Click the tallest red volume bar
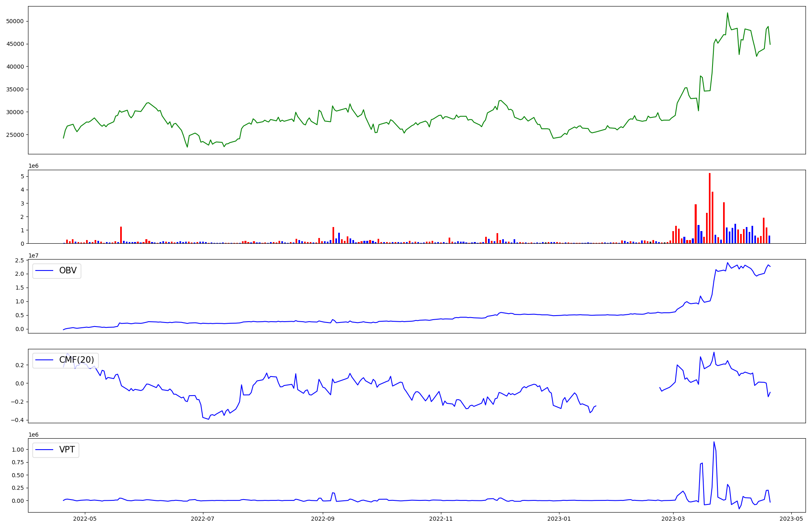Viewport: 812px width, 528px height. pos(710,208)
